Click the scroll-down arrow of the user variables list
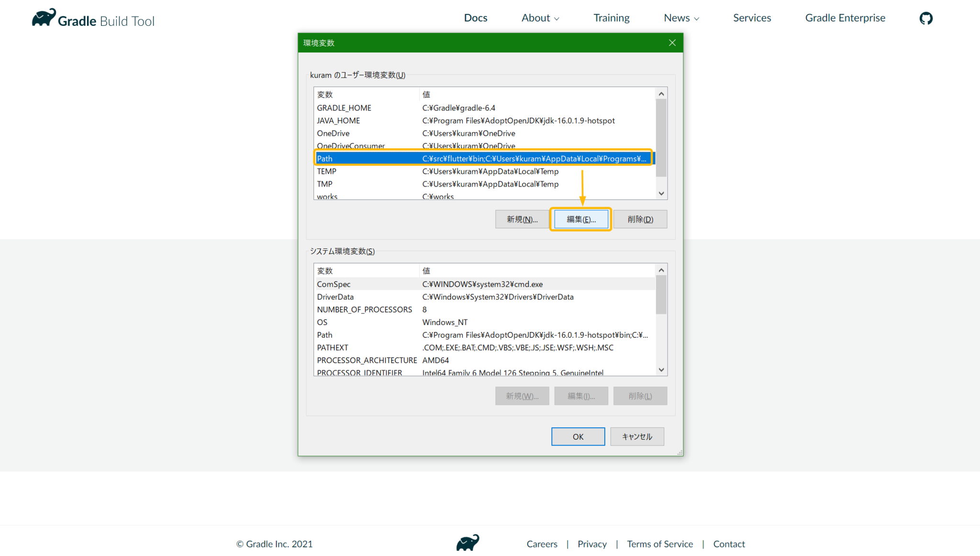Image resolution: width=980 pixels, height=556 pixels. (x=661, y=193)
